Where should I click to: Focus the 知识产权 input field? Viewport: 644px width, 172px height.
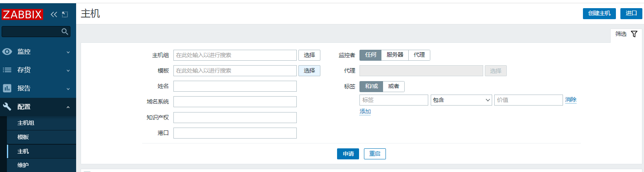[x=235, y=117]
